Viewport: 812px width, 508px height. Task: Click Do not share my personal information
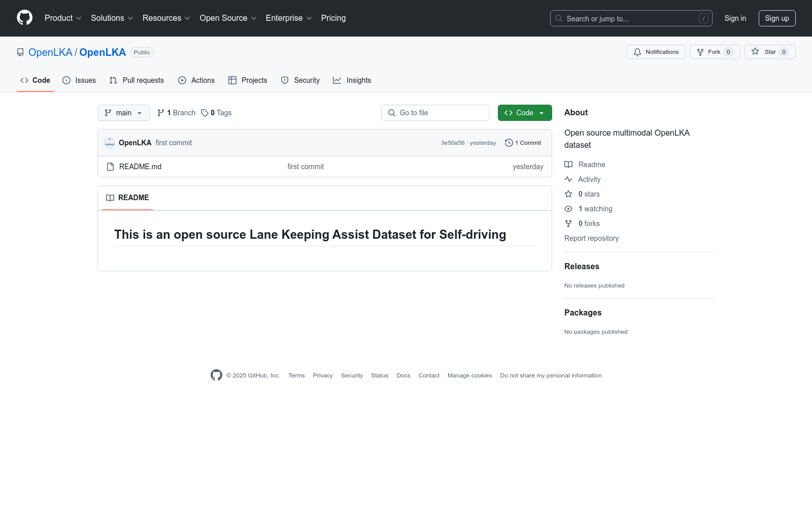click(551, 375)
